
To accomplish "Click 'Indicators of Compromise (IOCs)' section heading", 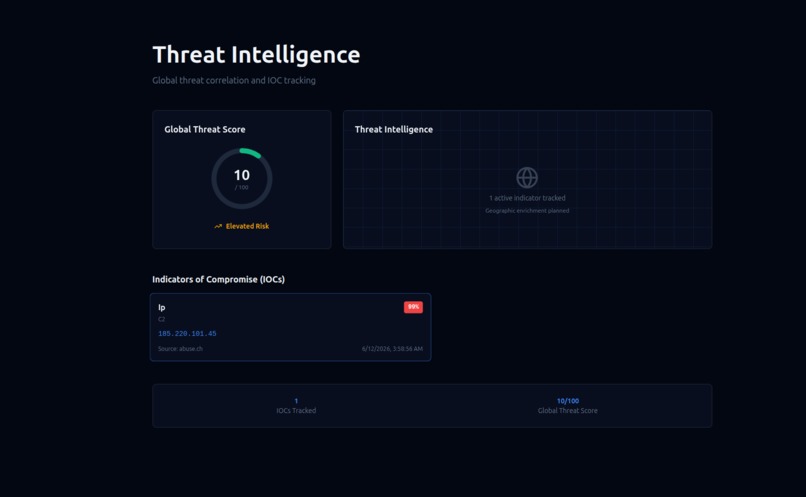I will pyautogui.click(x=218, y=279).
